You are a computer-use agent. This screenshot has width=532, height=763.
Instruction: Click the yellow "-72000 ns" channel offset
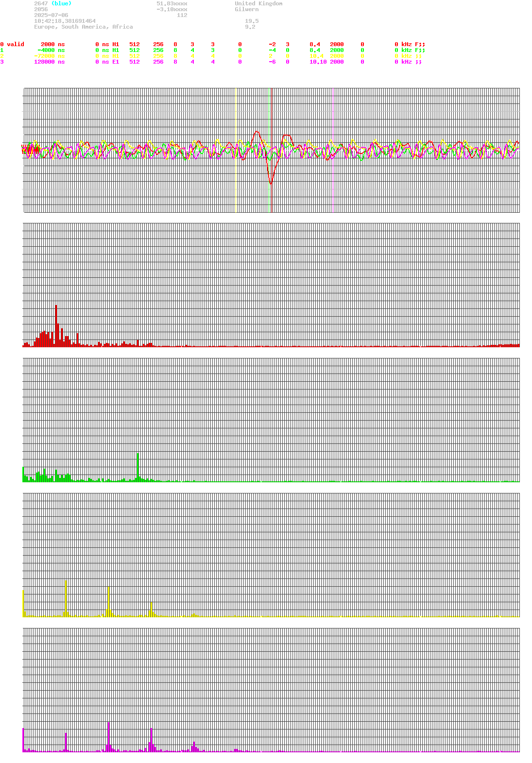click(49, 56)
